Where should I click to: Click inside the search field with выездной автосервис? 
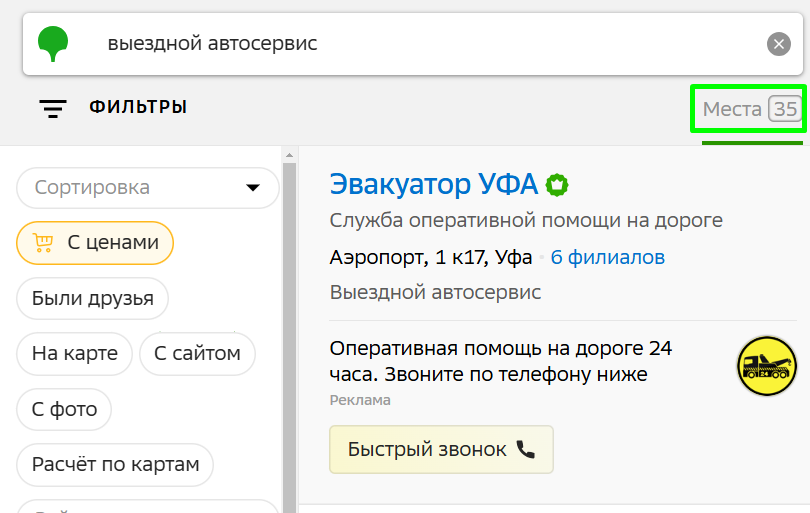click(413, 44)
